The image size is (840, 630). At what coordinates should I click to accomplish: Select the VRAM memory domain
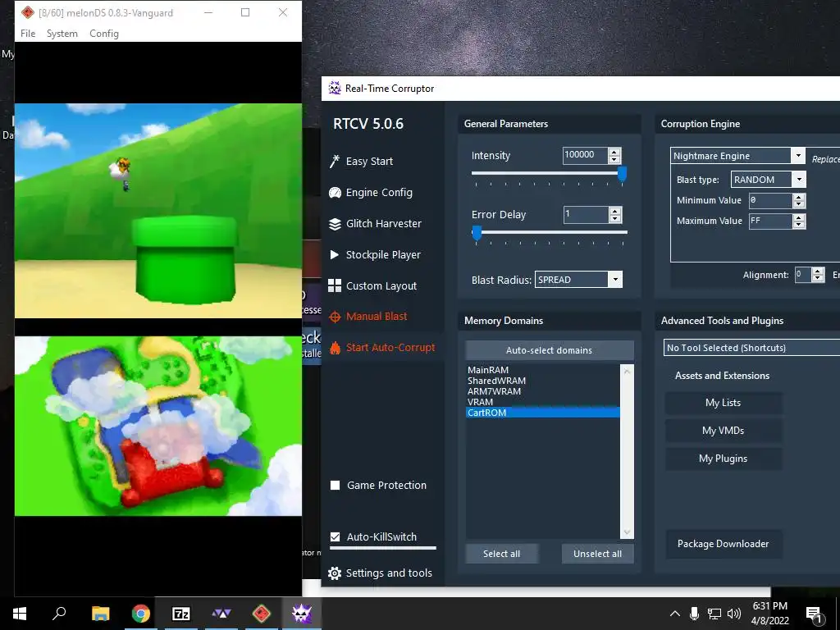543,402
